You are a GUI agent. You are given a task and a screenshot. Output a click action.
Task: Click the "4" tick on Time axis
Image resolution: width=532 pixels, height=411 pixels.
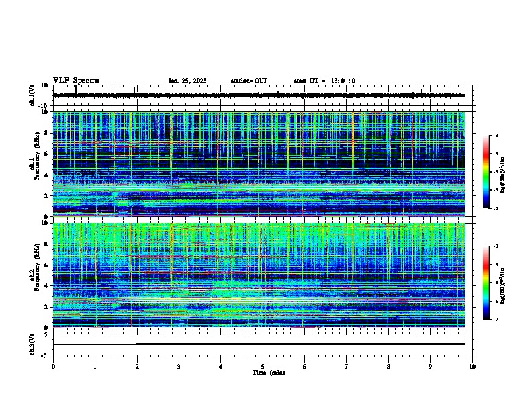(221, 367)
